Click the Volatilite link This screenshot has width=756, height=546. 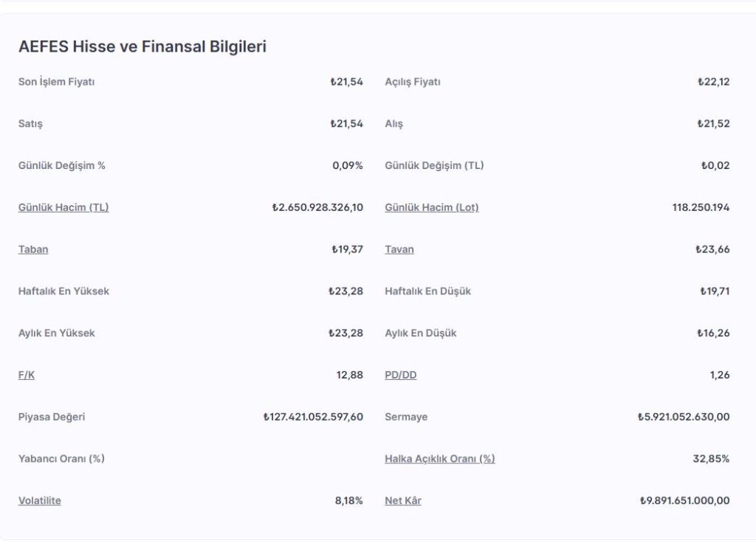pyautogui.click(x=40, y=501)
